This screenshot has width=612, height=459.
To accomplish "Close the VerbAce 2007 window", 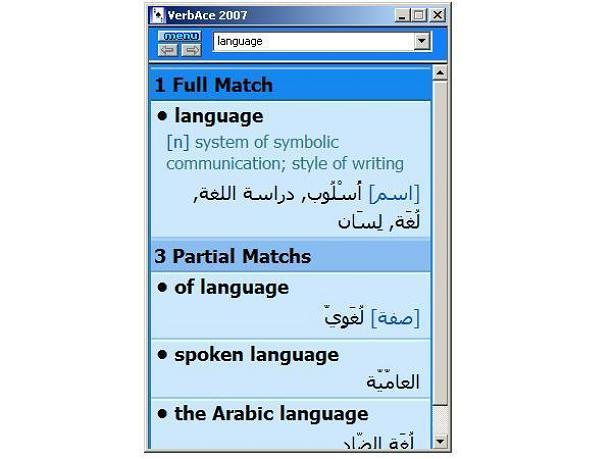I will click(436, 15).
